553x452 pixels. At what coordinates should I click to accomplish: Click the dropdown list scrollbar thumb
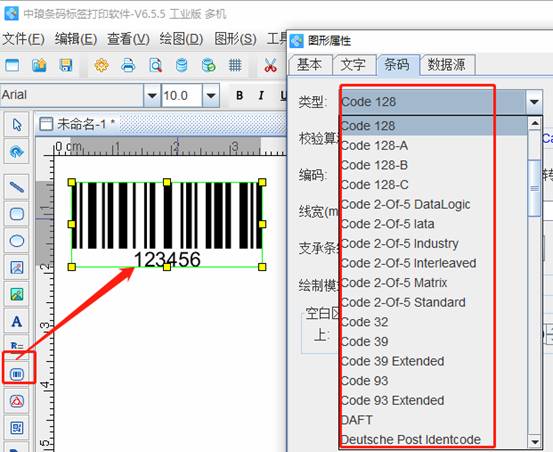click(535, 188)
